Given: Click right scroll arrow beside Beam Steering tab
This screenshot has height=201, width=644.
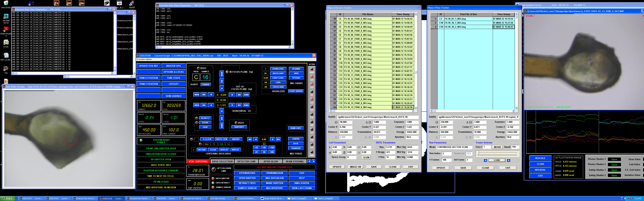Looking at the screenshot, I should (313, 161).
